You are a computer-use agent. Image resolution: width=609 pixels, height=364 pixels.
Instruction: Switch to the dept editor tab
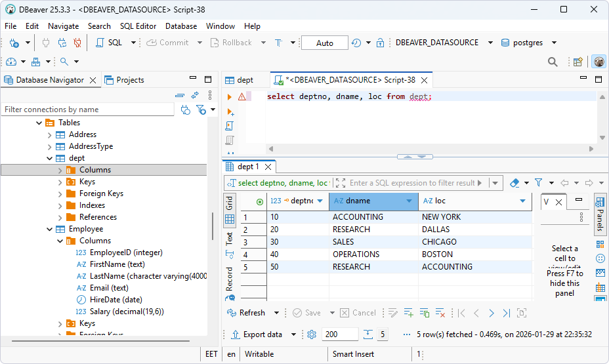coord(240,80)
